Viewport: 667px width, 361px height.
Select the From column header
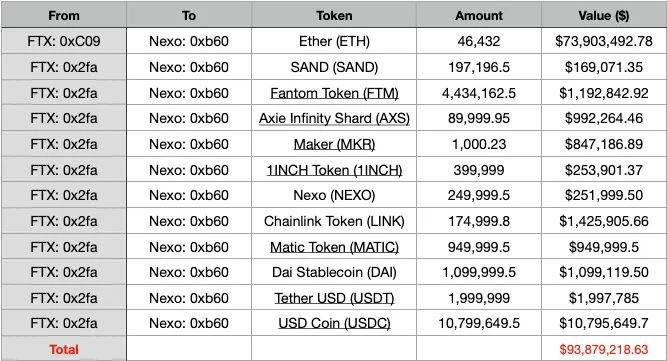64,15
